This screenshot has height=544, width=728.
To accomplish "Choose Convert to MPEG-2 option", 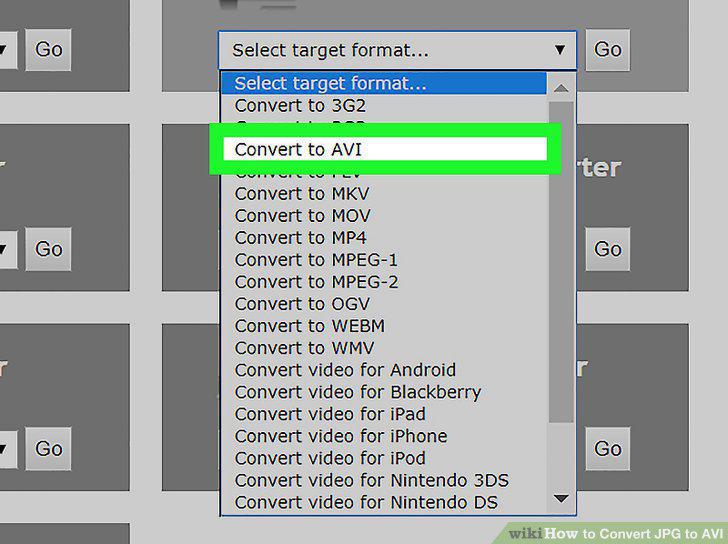I will pyautogui.click(x=385, y=282).
